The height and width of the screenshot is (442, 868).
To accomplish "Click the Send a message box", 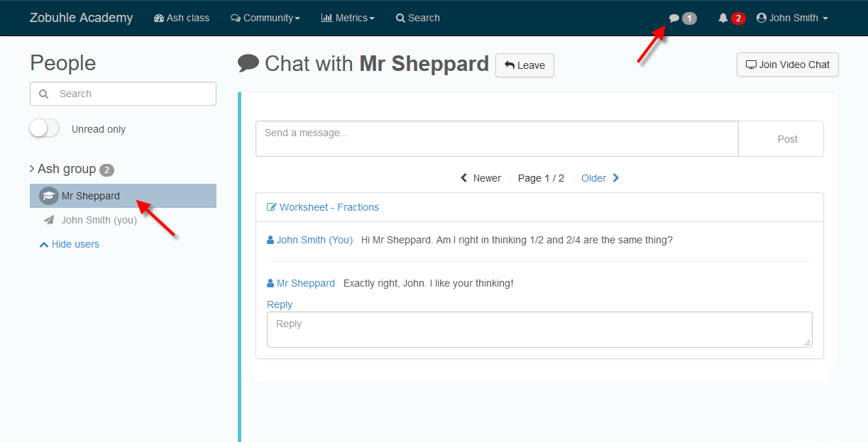I will click(x=497, y=138).
